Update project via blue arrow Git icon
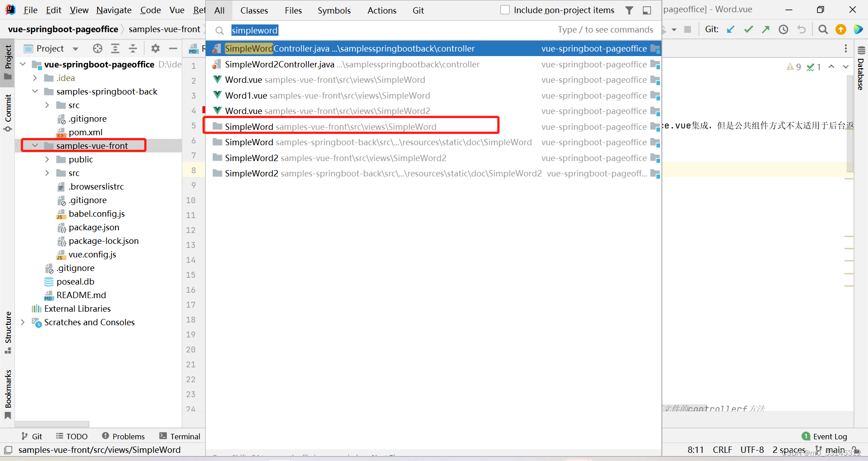This screenshot has height=461, width=868. click(731, 29)
